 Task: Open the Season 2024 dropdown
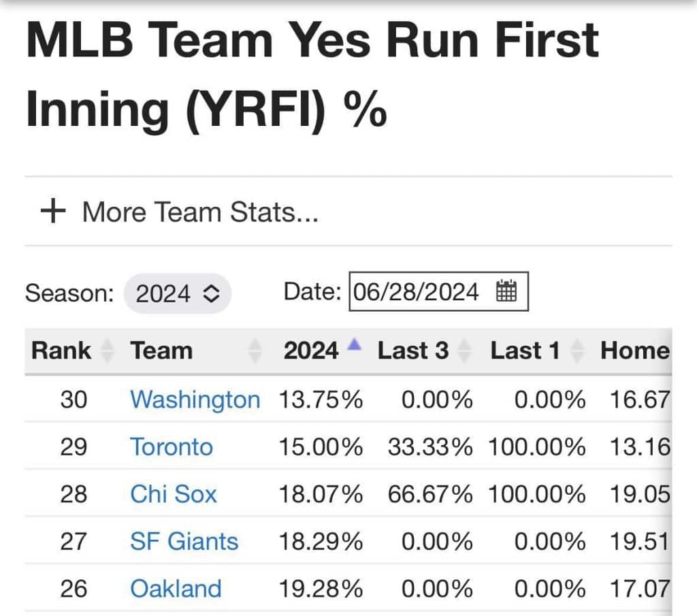click(x=178, y=294)
